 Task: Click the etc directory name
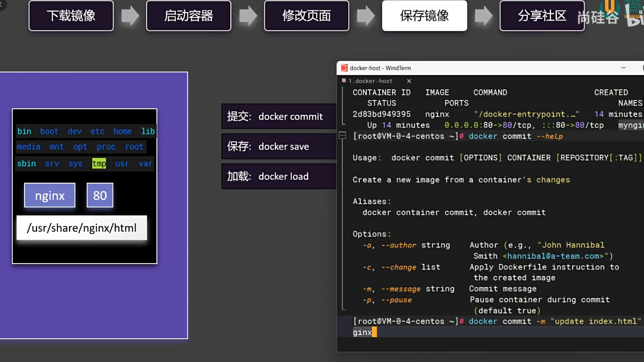[97, 131]
